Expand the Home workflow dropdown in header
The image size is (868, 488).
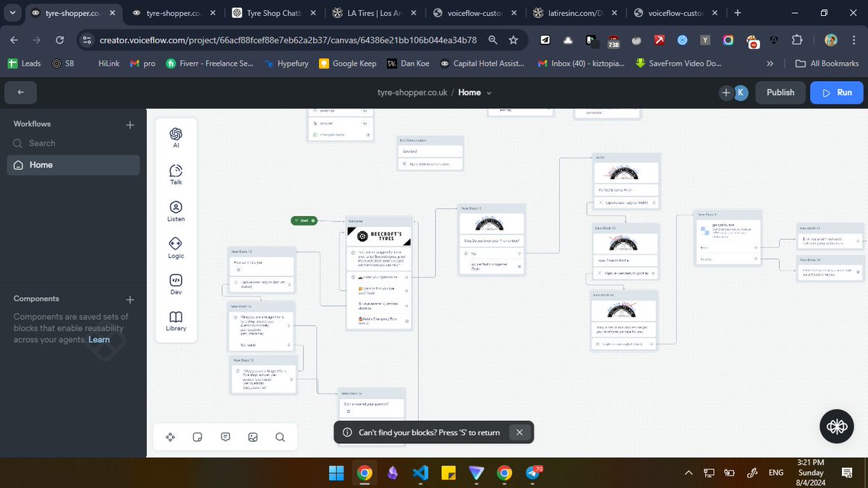click(x=490, y=93)
